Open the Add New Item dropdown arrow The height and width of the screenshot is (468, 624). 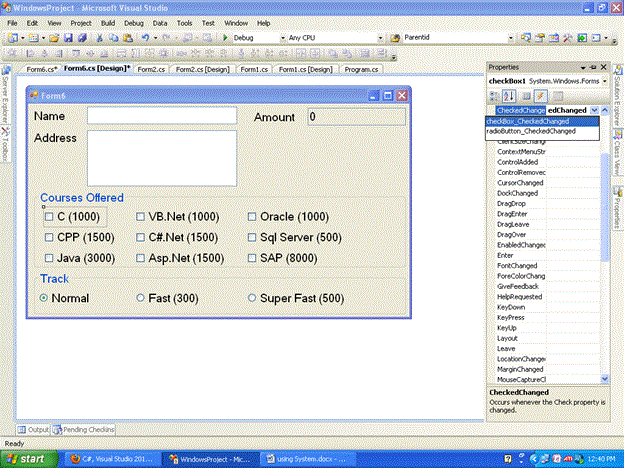(x=43, y=38)
